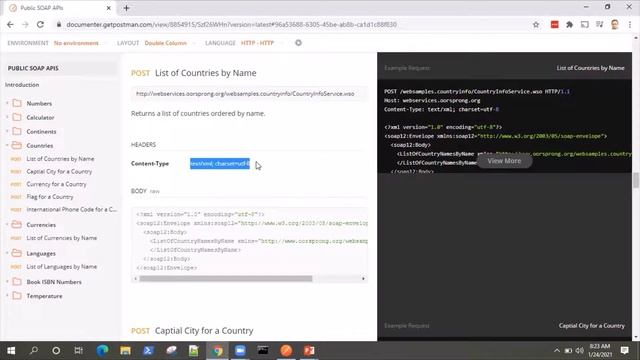This screenshot has width=640, height=360.
Task: Collapse the Languages folder arrow
Action: pos(7,253)
